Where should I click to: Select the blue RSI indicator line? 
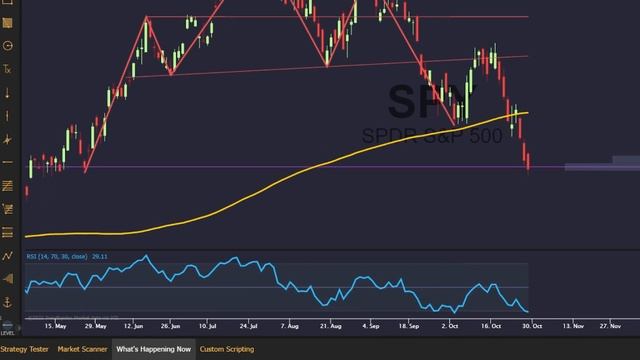click(277, 284)
